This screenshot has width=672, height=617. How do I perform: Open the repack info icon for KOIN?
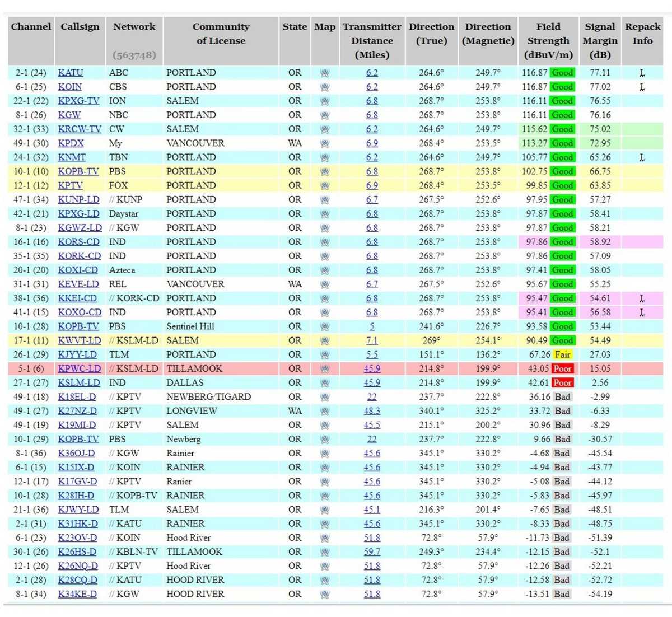point(642,87)
